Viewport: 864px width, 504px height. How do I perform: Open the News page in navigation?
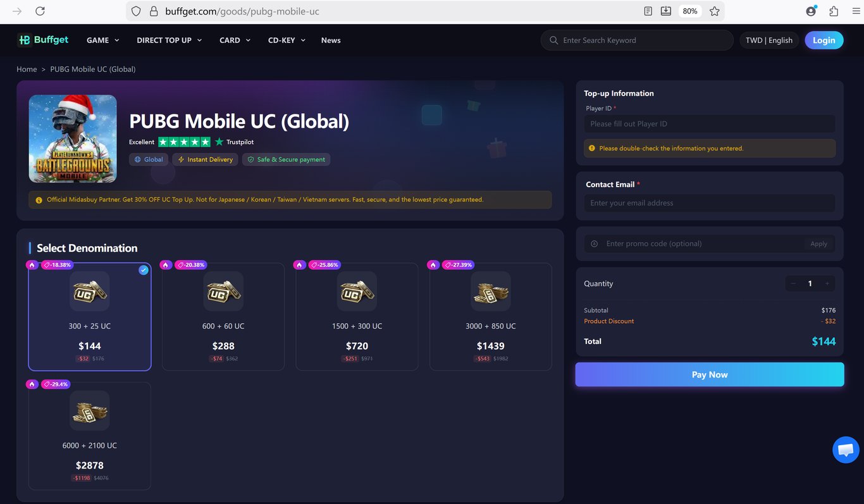point(331,40)
